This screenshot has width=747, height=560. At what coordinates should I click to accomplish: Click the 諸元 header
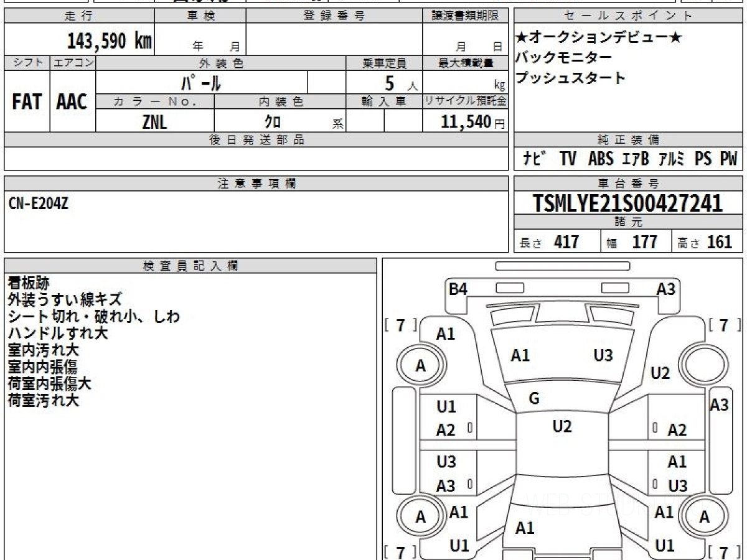[x=628, y=222]
